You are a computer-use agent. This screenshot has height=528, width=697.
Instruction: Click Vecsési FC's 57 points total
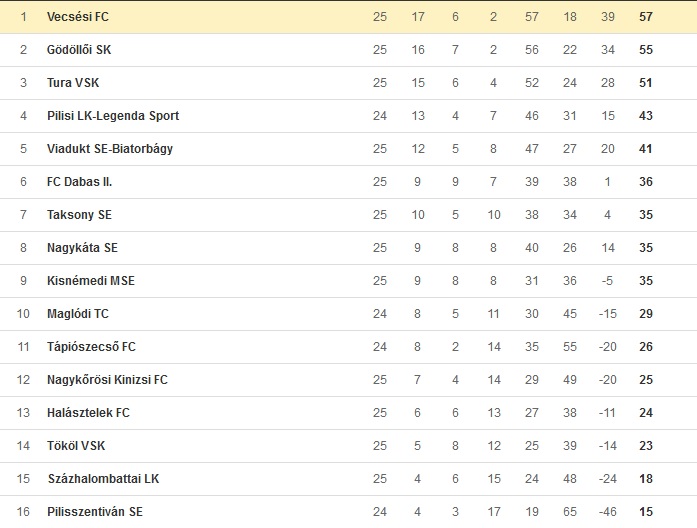tap(646, 17)
